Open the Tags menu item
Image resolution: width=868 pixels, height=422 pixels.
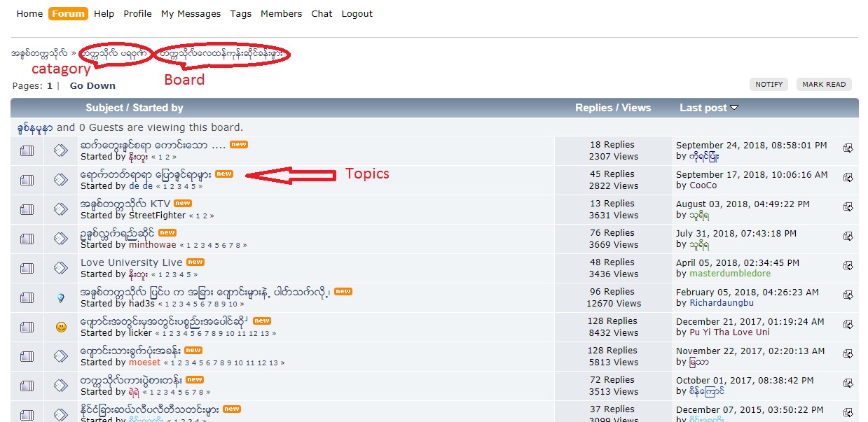(240, 13)
